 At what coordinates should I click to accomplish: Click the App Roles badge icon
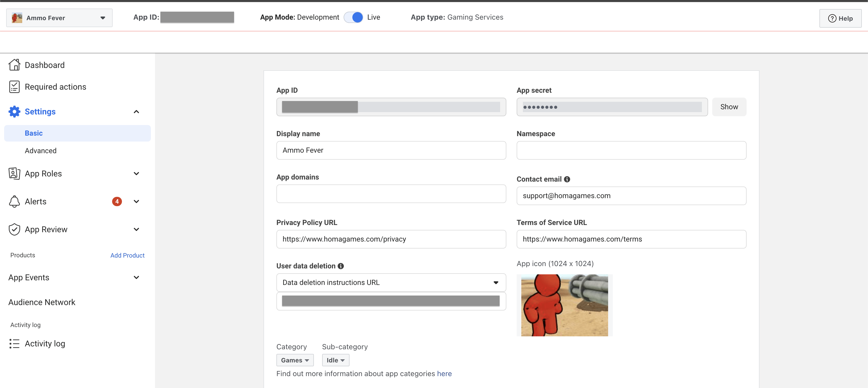click(14, 173)
